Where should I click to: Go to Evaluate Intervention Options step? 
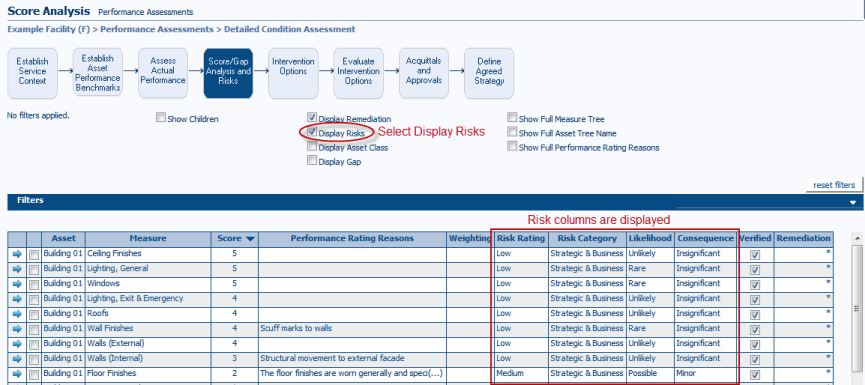tap(358, 73)
